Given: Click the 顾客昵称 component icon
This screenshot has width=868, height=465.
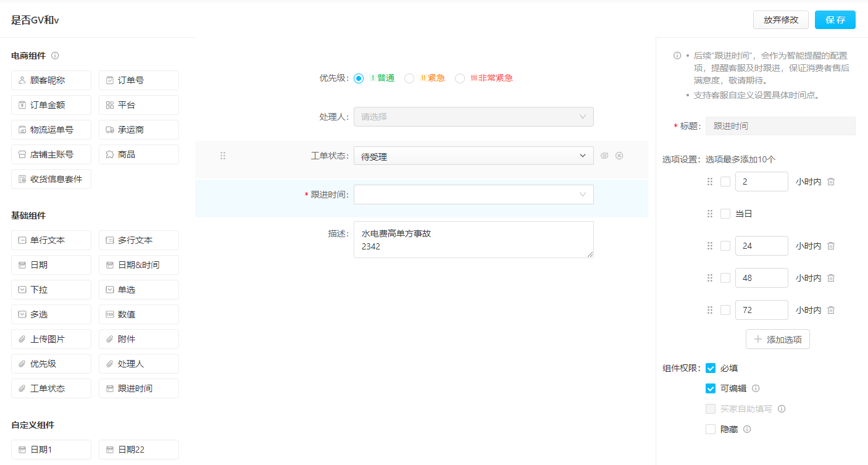Looking at the screenshot, I should point(22,80).
